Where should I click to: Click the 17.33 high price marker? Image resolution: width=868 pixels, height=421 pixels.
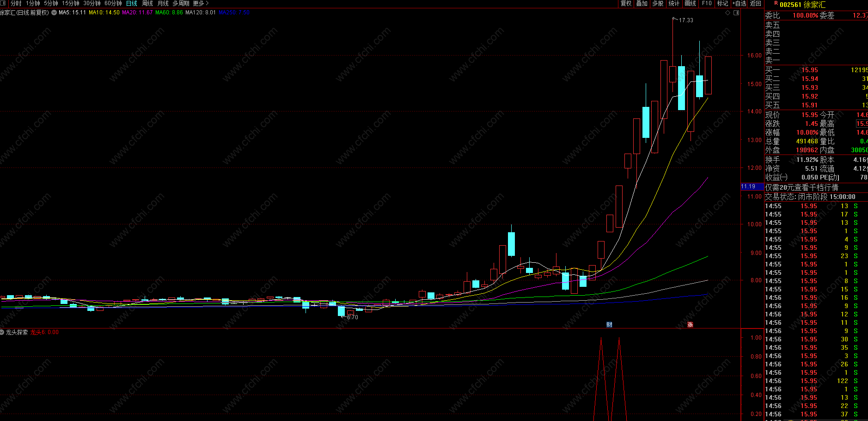click(686, 20)
